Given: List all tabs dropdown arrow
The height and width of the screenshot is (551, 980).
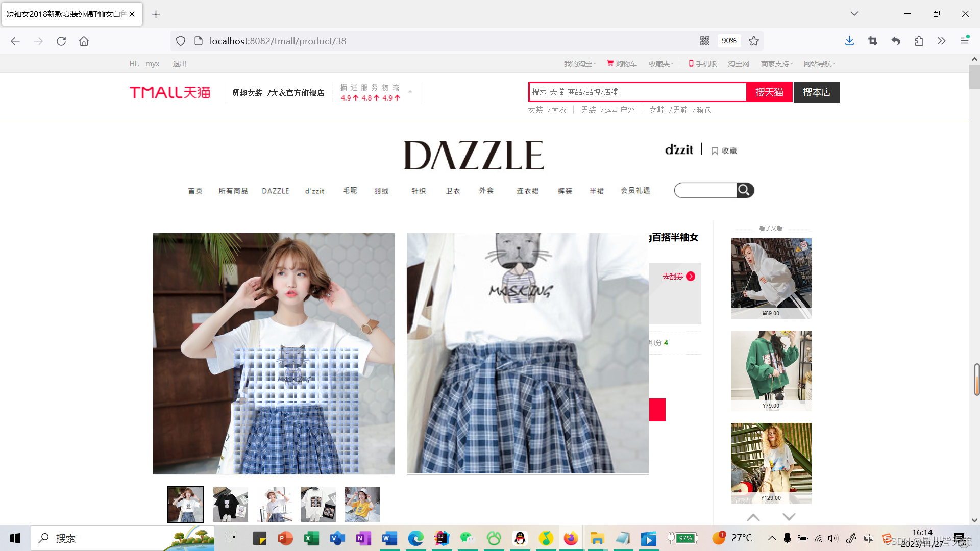Looking at the screenshot, I should tap(854, 14).
